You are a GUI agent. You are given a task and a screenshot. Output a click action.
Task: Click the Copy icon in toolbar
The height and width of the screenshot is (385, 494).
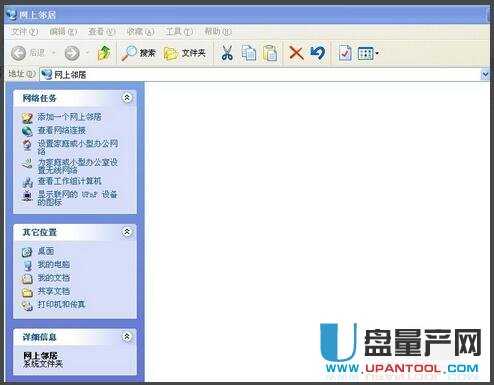tap(249, 53)
